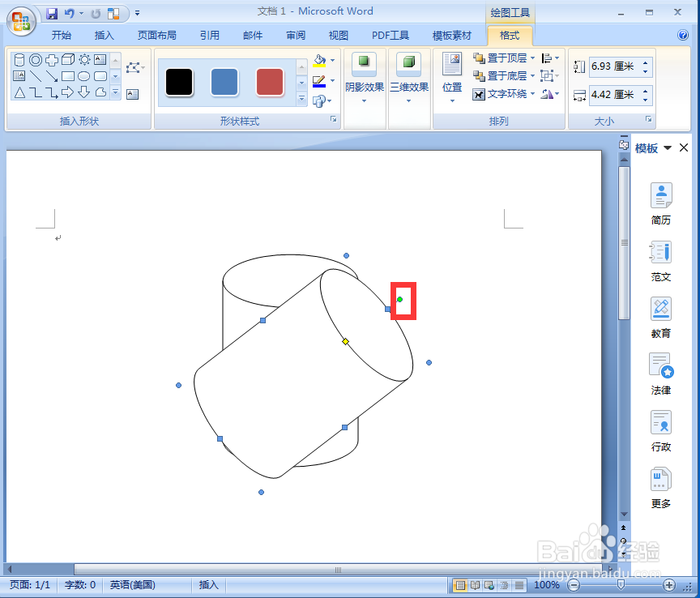Click the Office button logo
Viewport: 700px width, 598px height.
point(21,21)
